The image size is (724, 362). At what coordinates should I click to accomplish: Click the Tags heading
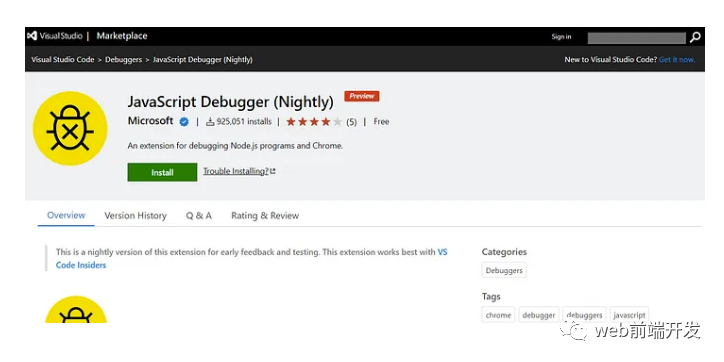tap(491, 296)
